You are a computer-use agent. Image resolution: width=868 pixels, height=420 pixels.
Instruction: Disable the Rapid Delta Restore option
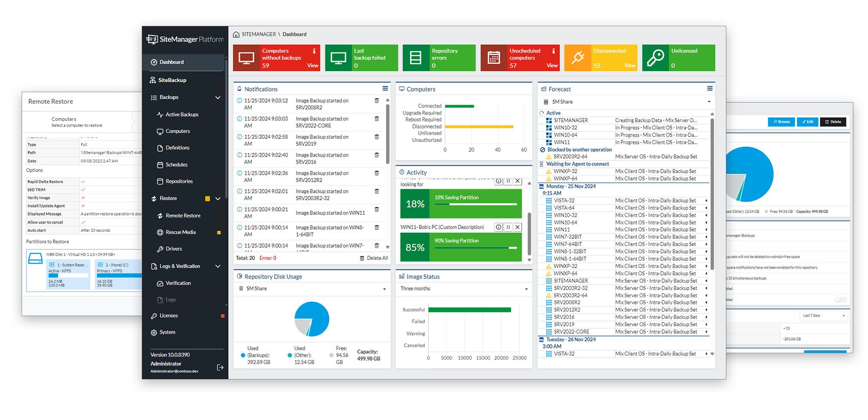83,181
